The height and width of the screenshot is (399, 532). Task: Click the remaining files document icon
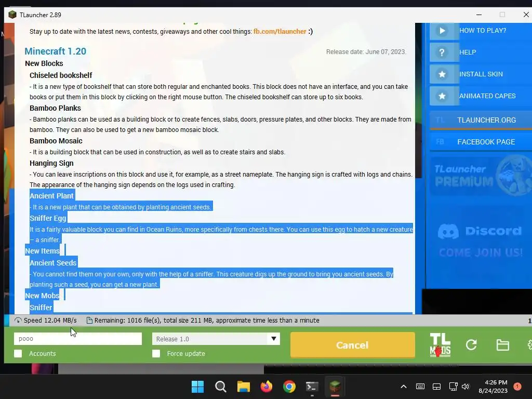89,320
